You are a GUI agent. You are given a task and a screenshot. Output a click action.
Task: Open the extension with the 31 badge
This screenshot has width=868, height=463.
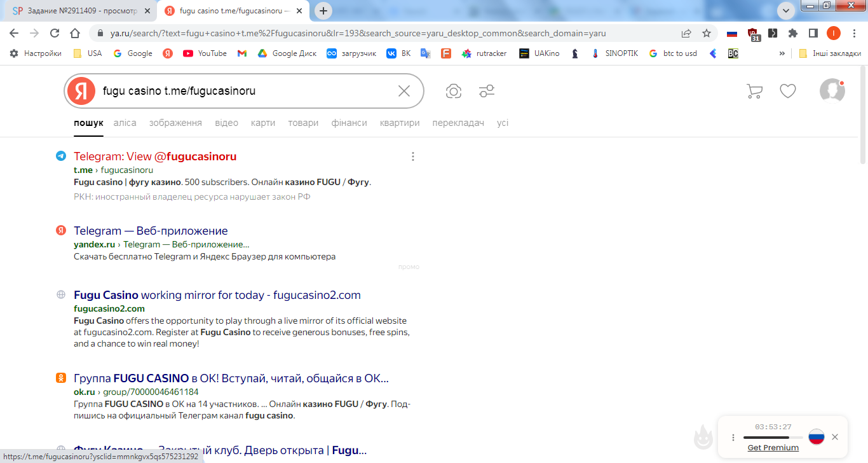click(x=753, y=34)
